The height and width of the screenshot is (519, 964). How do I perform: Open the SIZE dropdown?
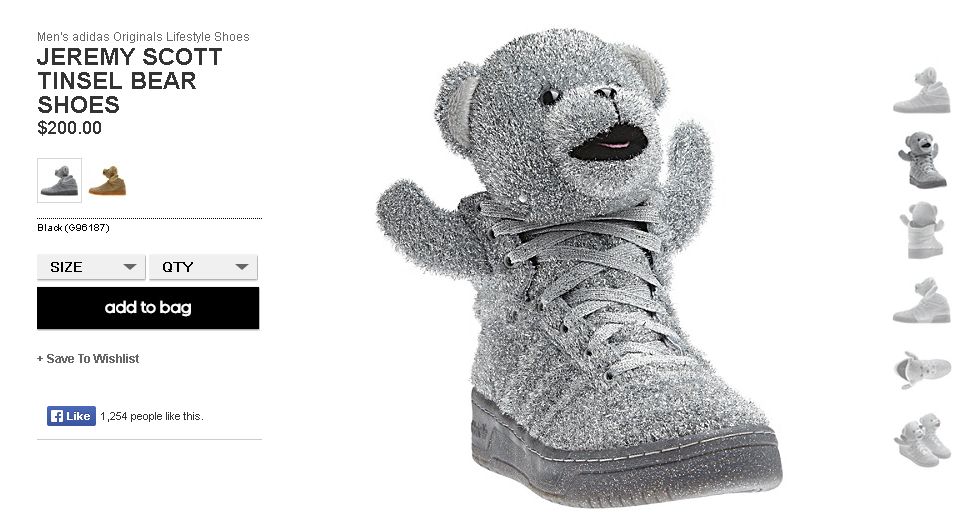(x=91, y=267)
